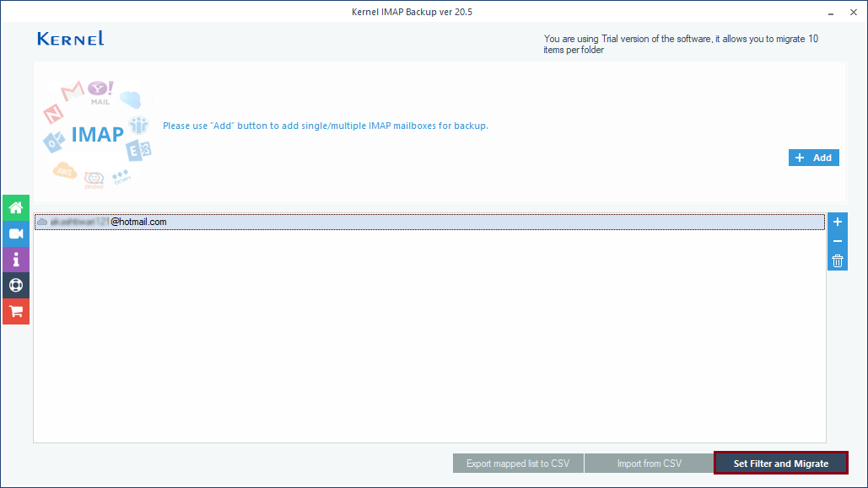Click the trash icon to delete all
The width and height of the screenshot is (868, 488).
pos(838,260)
